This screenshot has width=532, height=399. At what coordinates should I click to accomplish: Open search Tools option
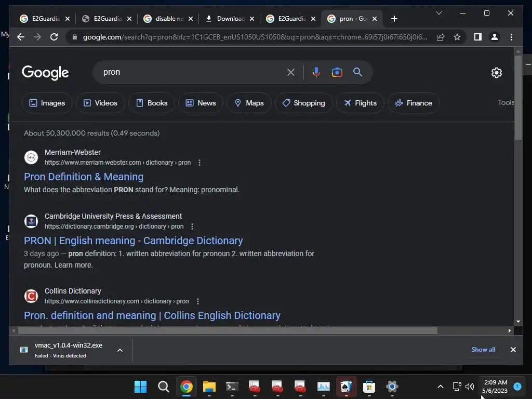(x=506, y=102)
